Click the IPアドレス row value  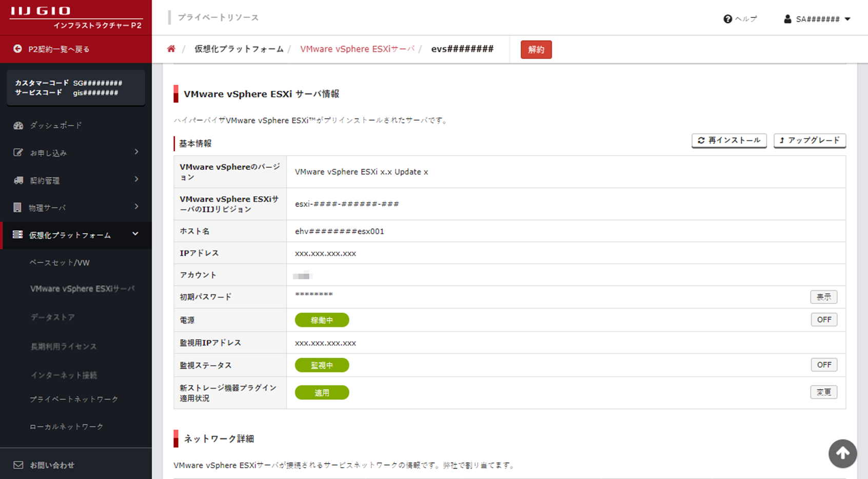pyautogui.click(x=325, y=253)
